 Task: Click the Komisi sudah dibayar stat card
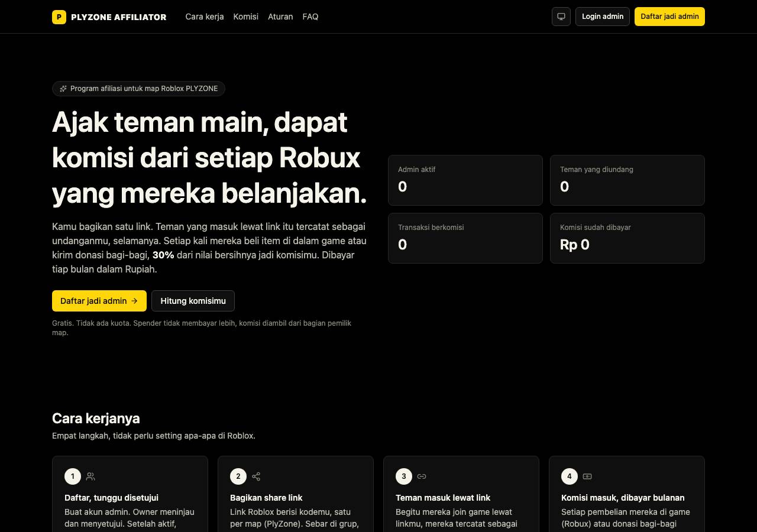627,238
